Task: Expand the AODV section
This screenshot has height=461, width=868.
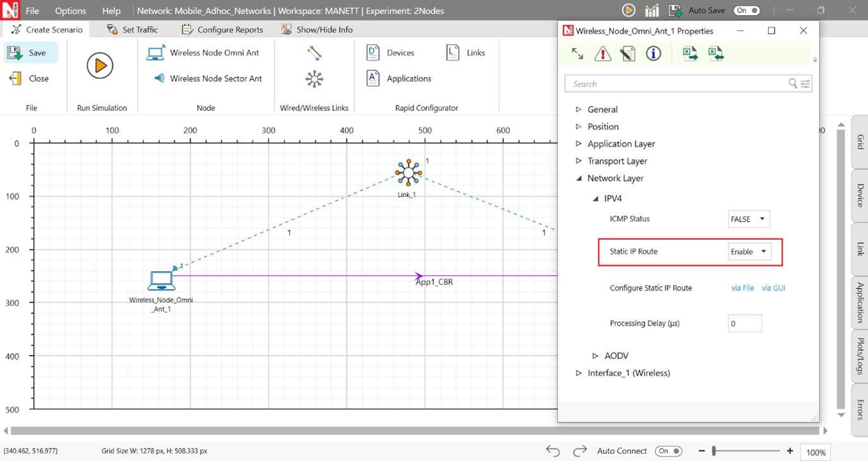Action: point(595,356)
